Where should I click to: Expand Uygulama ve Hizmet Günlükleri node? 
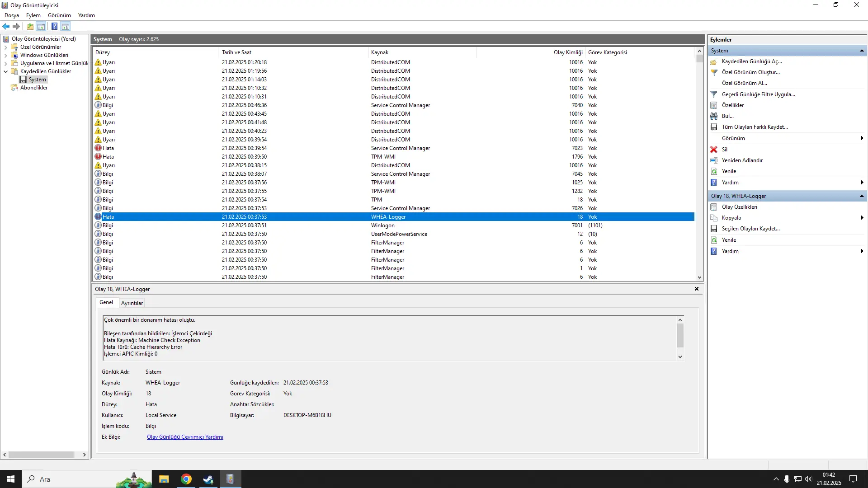5,63
